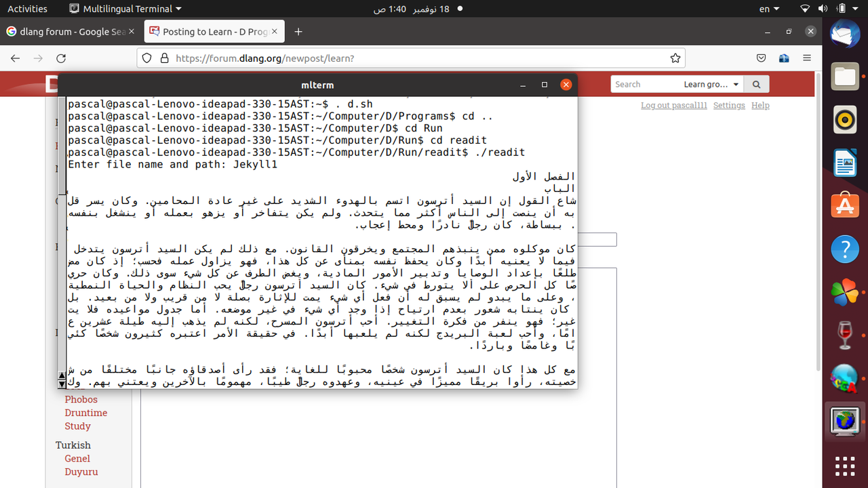The image size is (868, 488).
Task: Open the 'en' input language dropdown
Action: coord(770,9)
